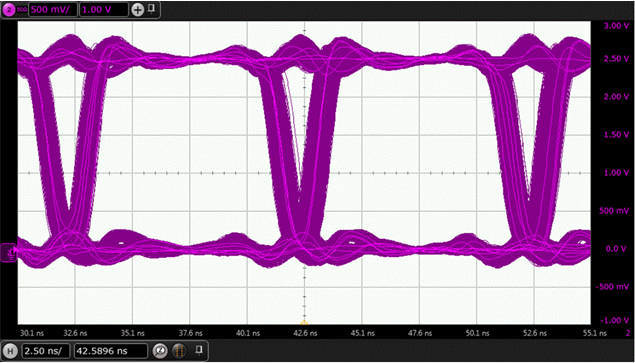Click the 32.6 ns time axis label
635x363 pixels.
pos(76,333)
